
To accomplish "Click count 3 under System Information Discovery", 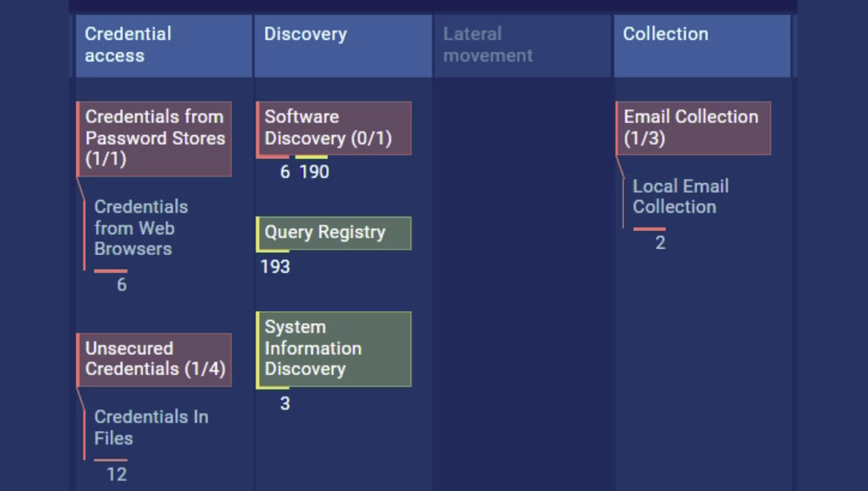I will click(285, 404).
